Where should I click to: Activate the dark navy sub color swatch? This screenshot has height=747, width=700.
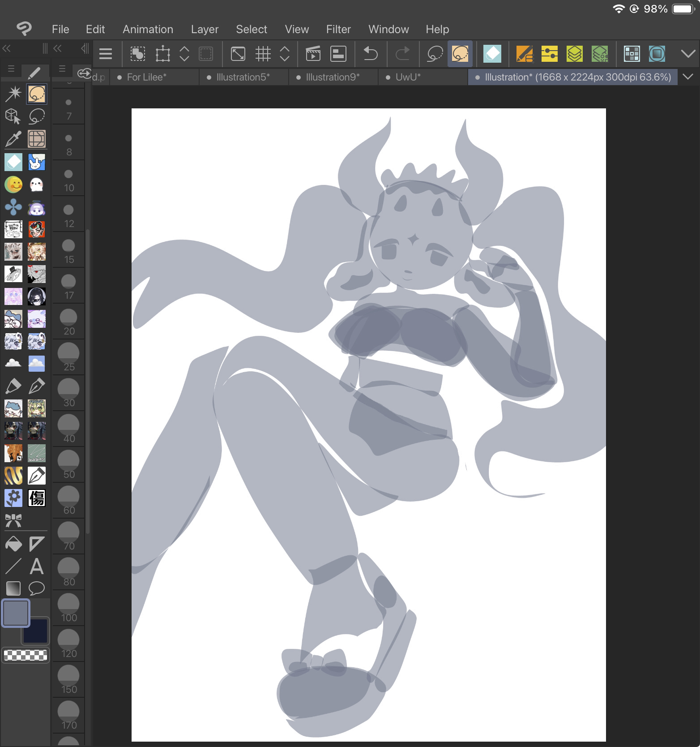[36, 631]
